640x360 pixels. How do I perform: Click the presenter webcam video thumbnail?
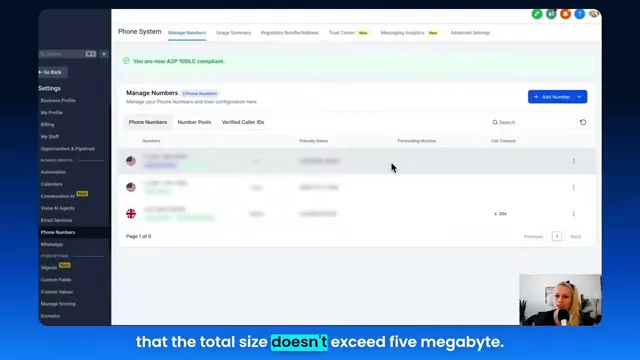[x=560, y=300]
